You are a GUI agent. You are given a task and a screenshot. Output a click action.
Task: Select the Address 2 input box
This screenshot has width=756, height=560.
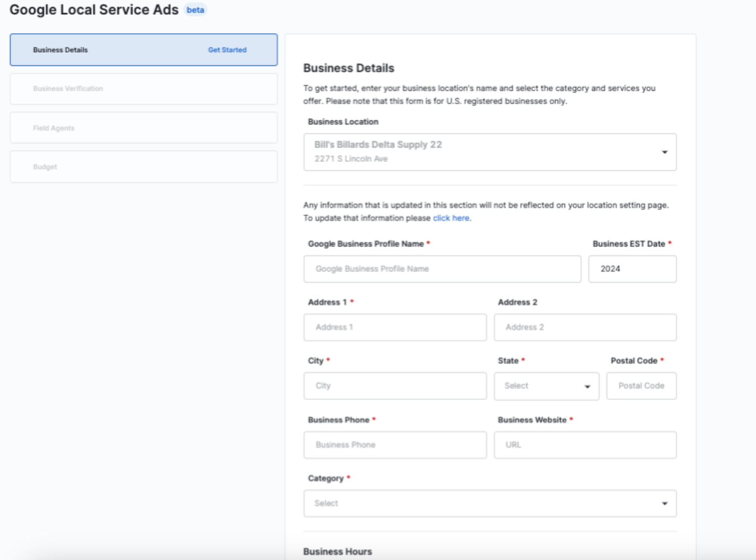pyautogui.click(x=585, y=327)
